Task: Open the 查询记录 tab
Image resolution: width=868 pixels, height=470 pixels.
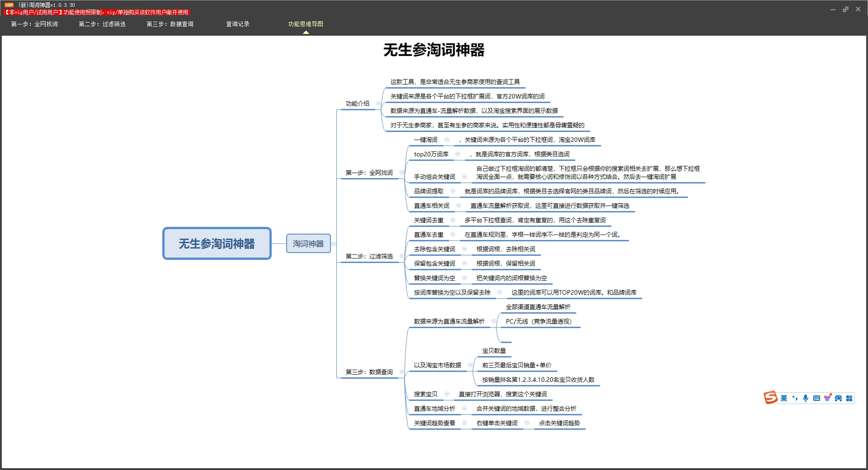Action: coord(238,24)
